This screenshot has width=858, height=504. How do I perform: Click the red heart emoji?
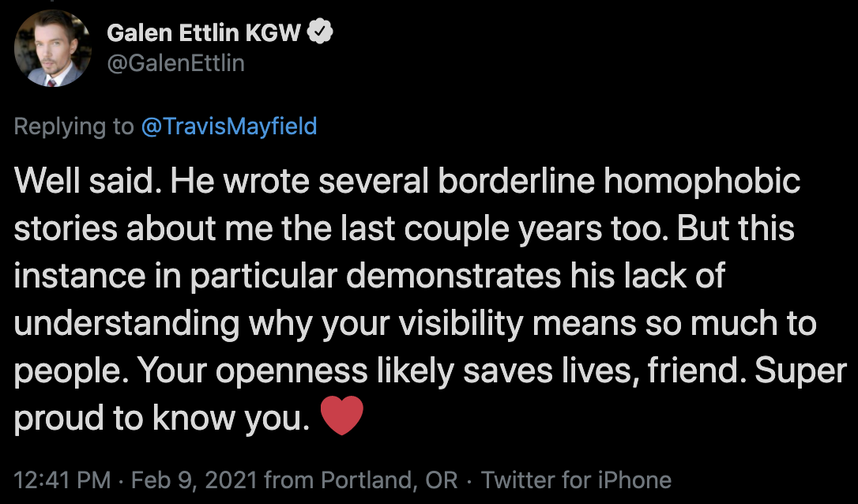point(341,416)
